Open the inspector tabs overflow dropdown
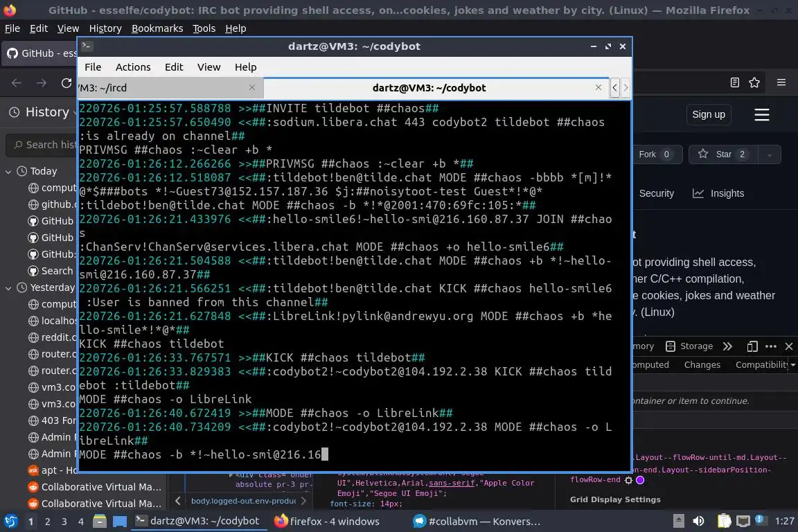Viewport: 798px width, 532px height. (793, 364)
